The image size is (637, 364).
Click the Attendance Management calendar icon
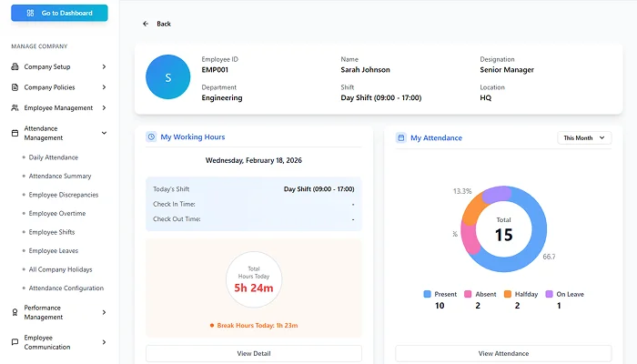click(15, 133)
